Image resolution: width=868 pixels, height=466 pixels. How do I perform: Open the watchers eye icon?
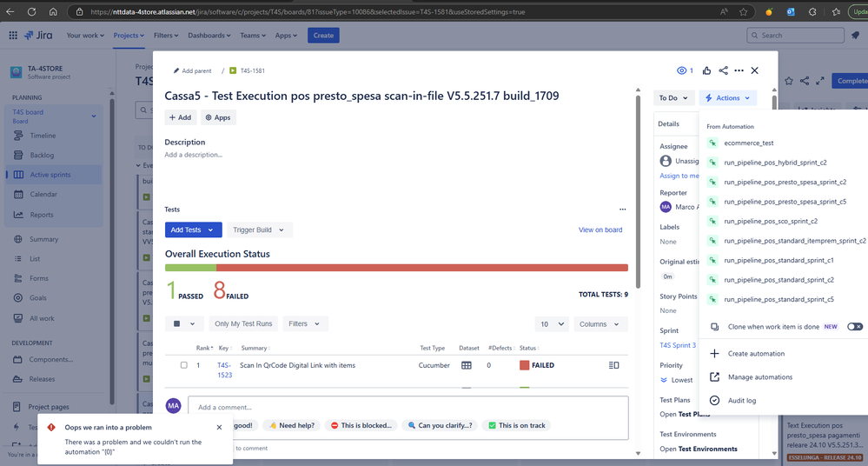click(681, 70)
